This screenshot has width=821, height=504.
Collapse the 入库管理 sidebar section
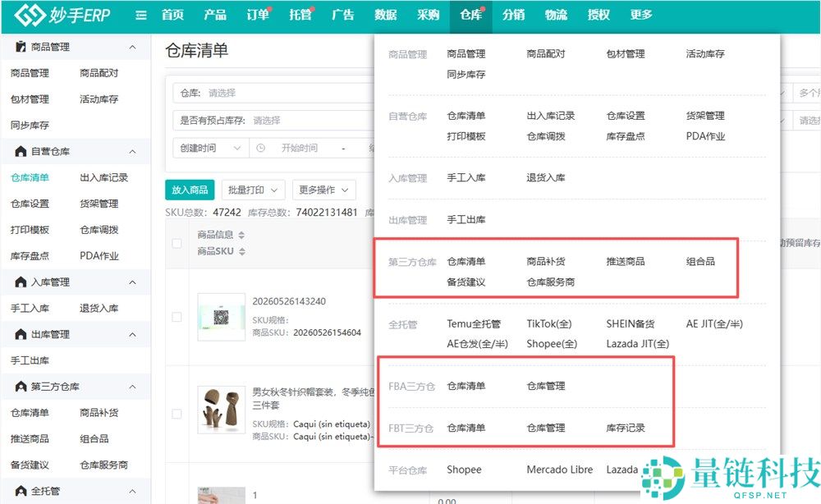132,282
